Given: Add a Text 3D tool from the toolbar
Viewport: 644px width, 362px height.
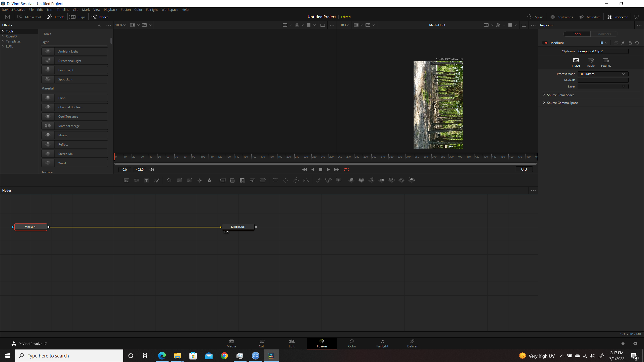Looking at the screenshot, I should [x=371, y=180].
